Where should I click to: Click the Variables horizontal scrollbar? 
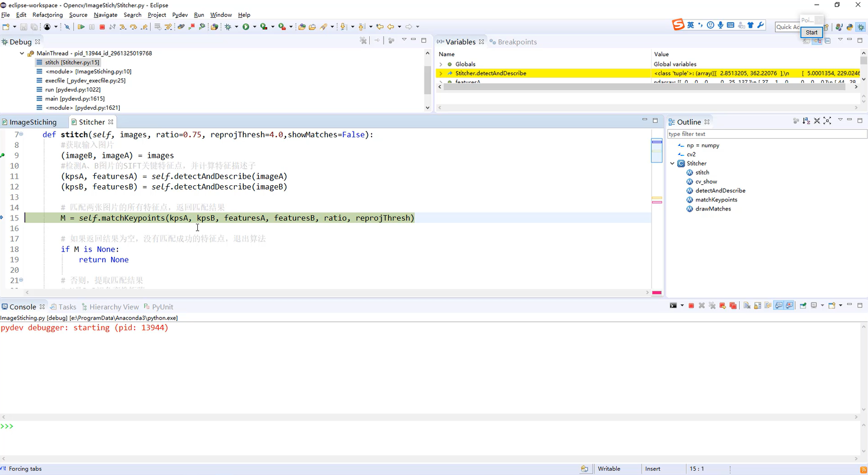click(645, 86)
